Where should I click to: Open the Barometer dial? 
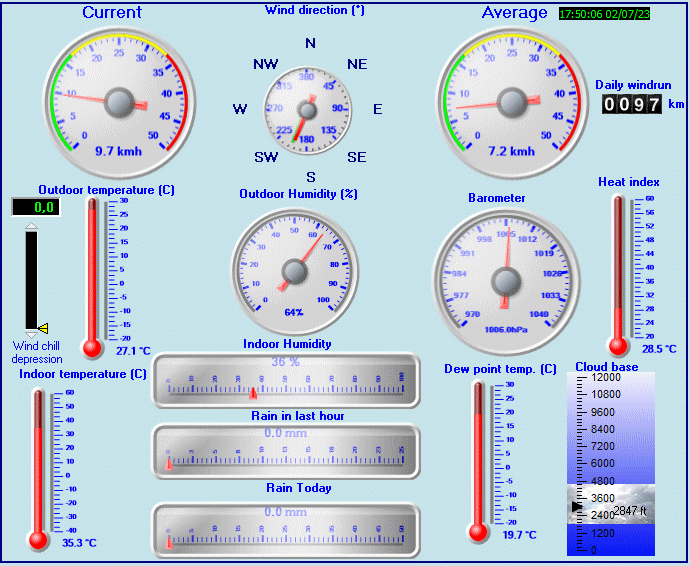pyautogui.click(x=505, y=269)
